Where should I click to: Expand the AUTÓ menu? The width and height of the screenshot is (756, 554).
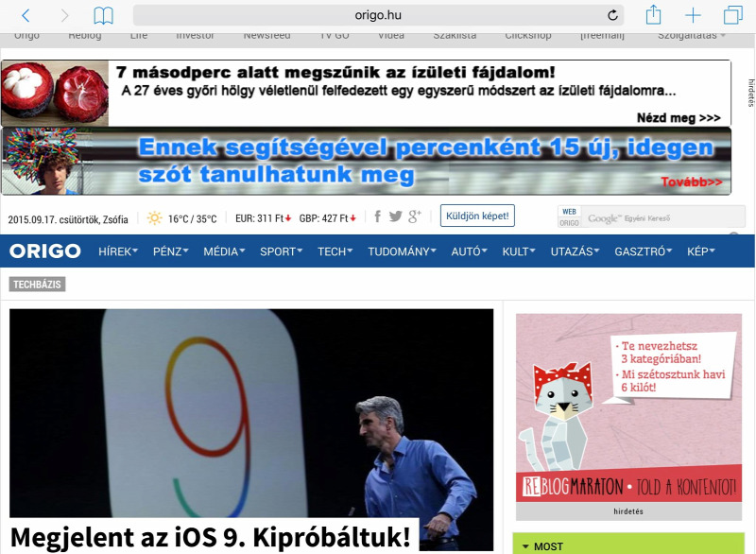pos(469,251)
